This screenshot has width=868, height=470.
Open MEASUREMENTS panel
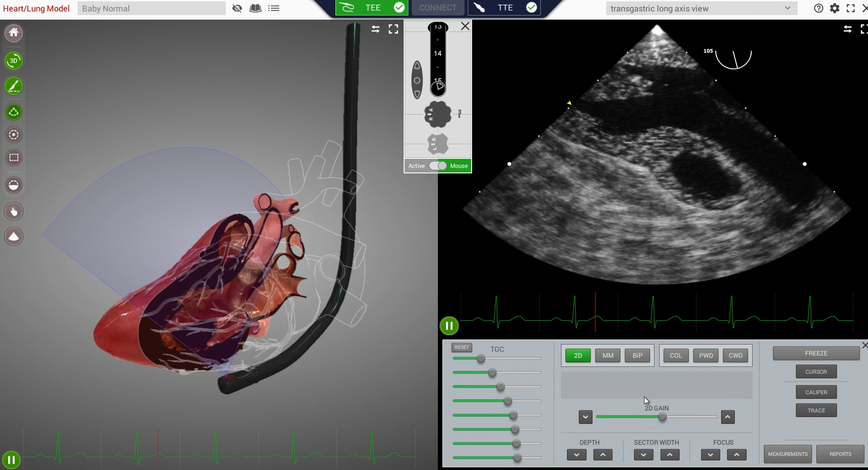pyautogui.click(x=788, y=454)
